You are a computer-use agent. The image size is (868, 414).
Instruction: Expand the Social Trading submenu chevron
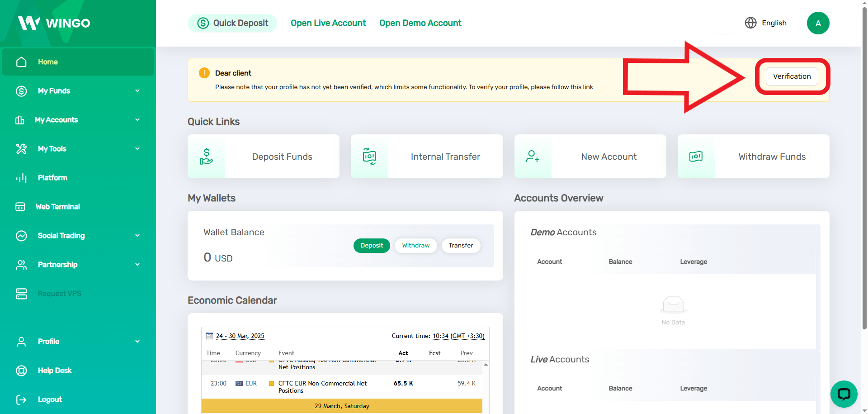[x=137, y=236]
